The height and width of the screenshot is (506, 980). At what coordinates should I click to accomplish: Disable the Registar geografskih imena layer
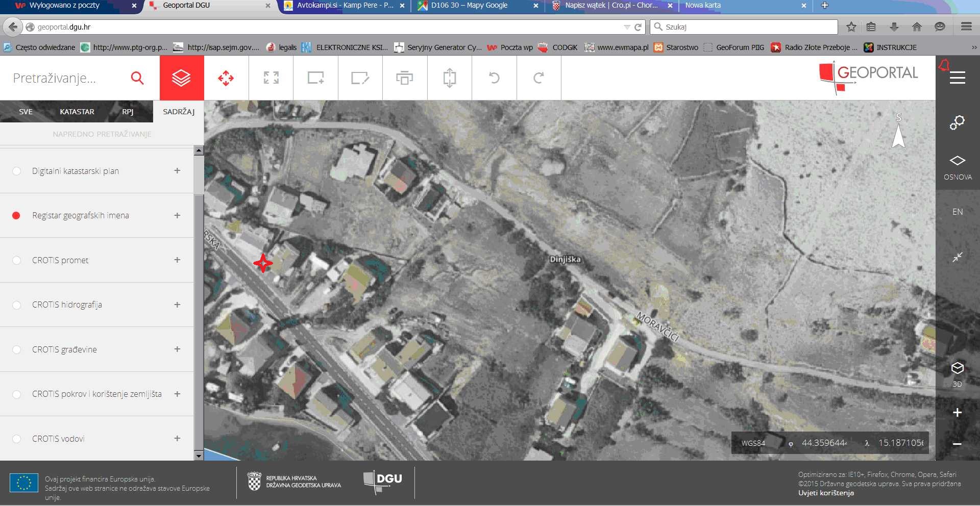point(16,216)
